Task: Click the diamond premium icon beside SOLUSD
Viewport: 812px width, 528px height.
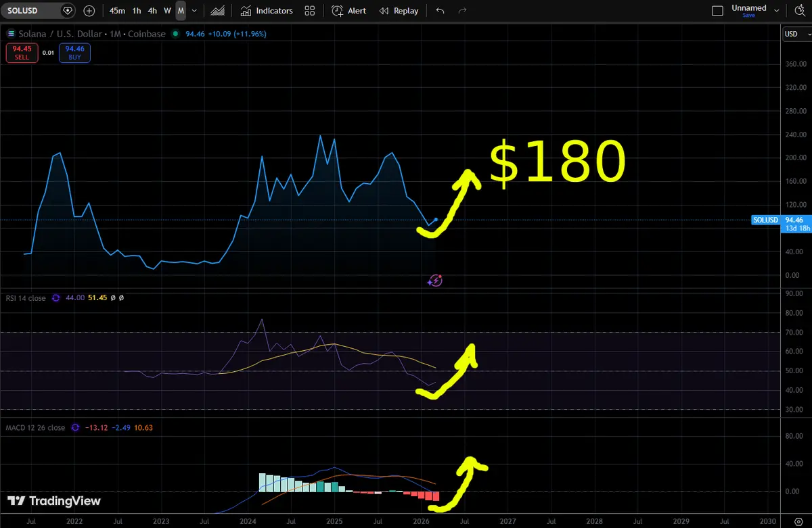Action: pyautogui.click(x=67, y=11)
